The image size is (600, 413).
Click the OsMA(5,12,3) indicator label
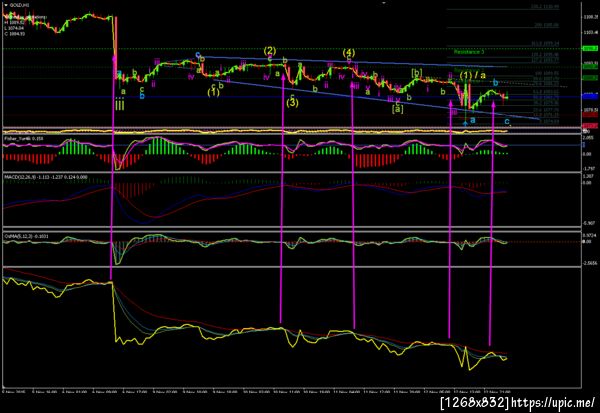point(26,237)
